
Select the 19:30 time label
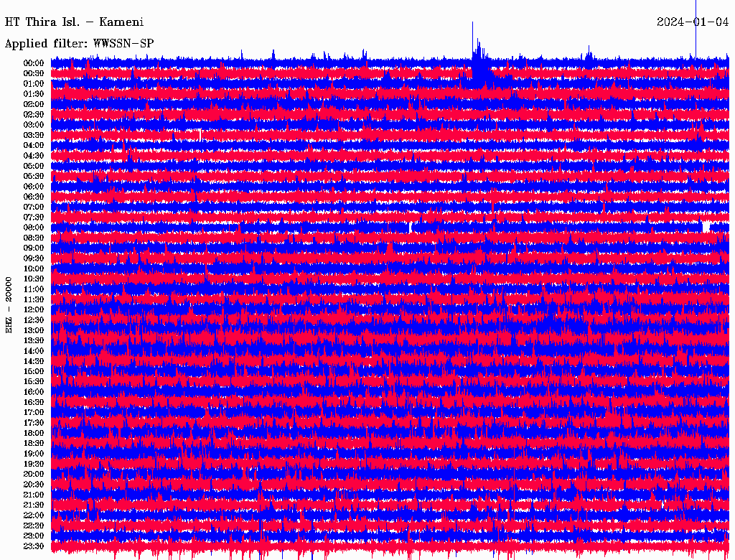tap(34, 465)
